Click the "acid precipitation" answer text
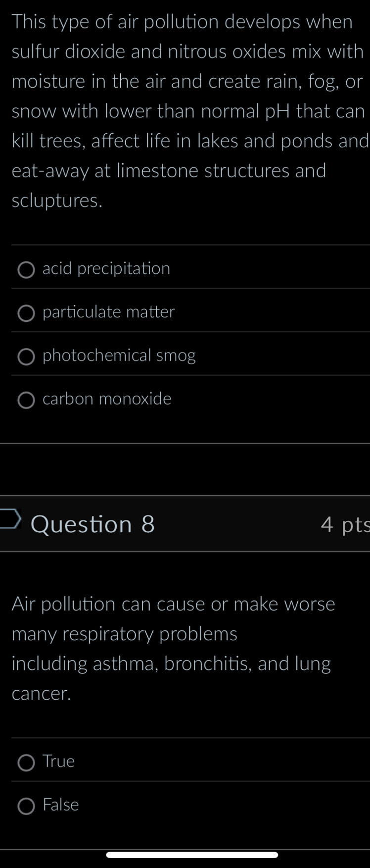This screenshot has height=868, width=370. tap(106, 269)
